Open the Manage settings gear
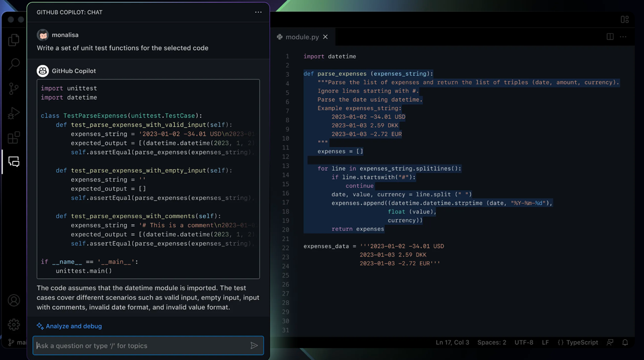The height and width of the screenshot is (360, 644). [13, 324]
